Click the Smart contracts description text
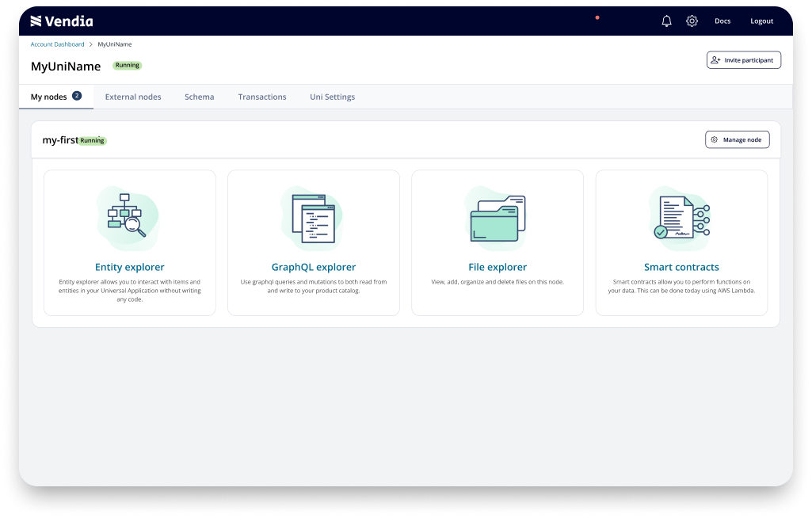 (681, 287)
